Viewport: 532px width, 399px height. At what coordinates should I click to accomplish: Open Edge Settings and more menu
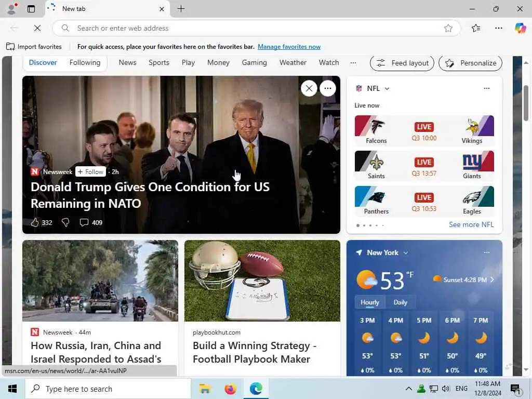click(498, 28)
